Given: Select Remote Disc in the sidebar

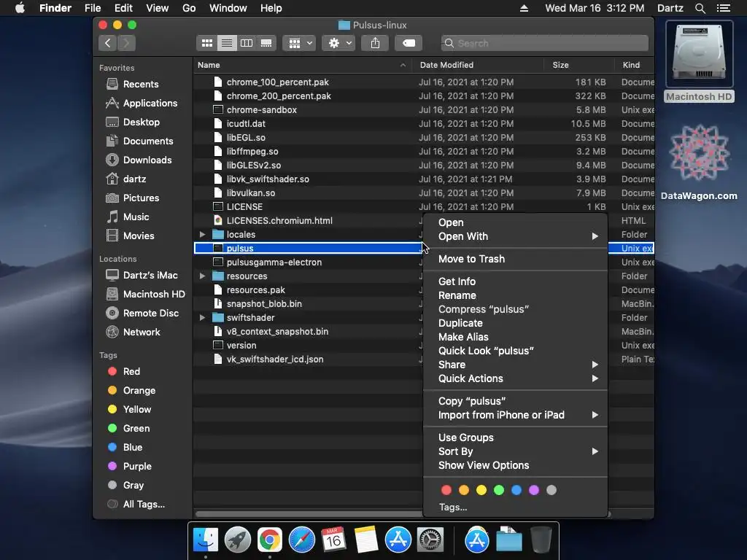Looking at the screenshot, I should (x=142, y=314).
